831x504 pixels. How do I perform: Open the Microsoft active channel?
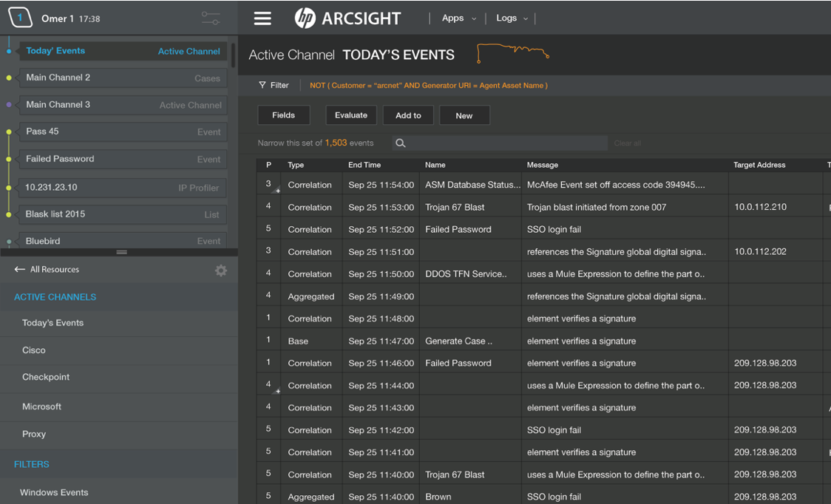pos(119,406)
